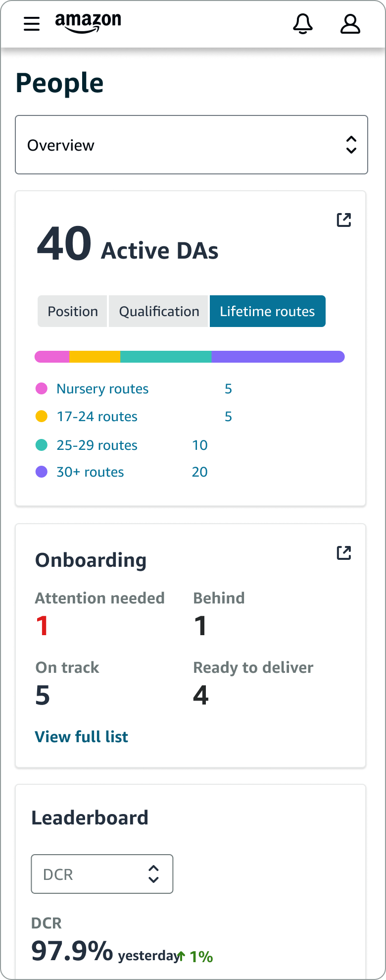Open the DCR leaderboard dropdown

pyautogui.click(x=102, y=874)
